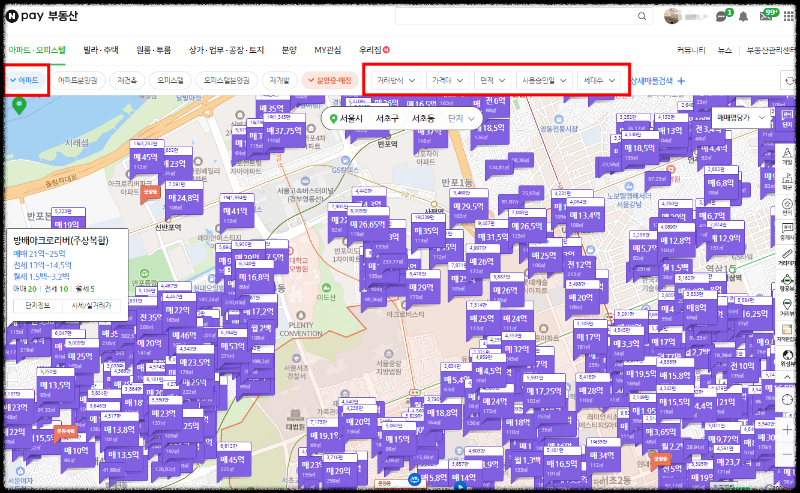The width and height of the screenshot is (800, 493).
Task: Open the 상가·업무·공장·토지 tab
Action: [x=227, y=50]
